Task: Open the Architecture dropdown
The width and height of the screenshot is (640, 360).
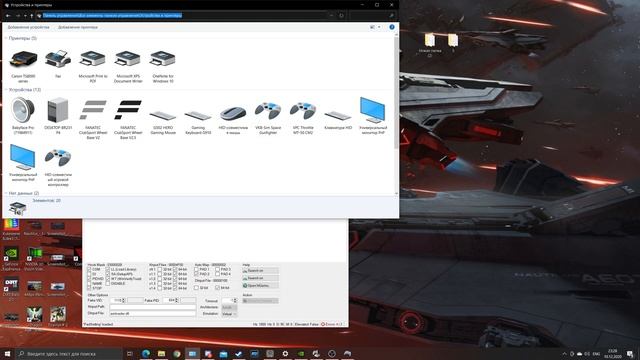Action: pyautogui.click(x=229, y=307)
